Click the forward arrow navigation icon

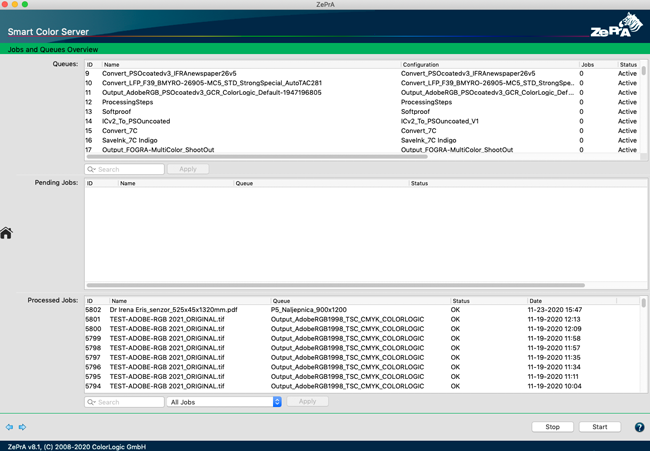click(x=22, y=427)
